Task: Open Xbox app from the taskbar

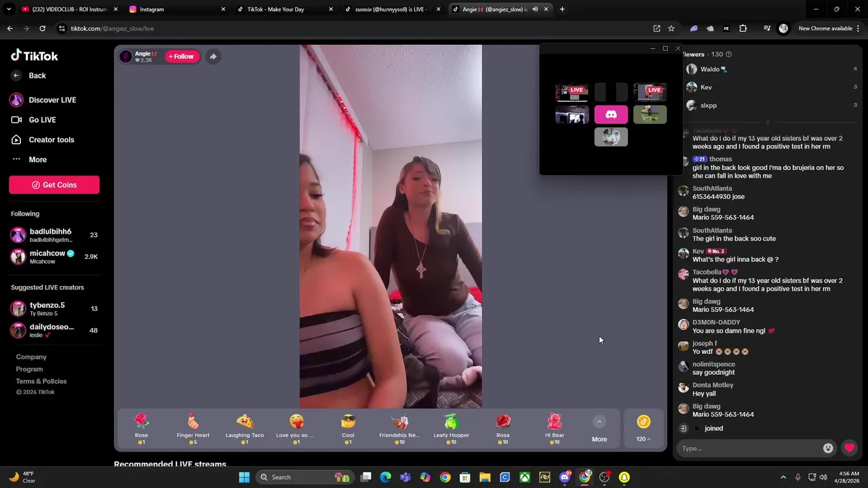Action: (x=525, y=477)
